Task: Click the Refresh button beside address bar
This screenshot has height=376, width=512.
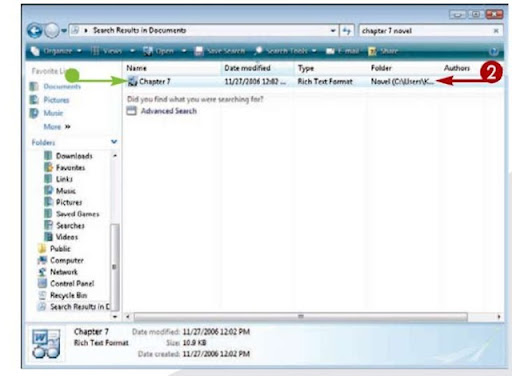Action: 347,31
